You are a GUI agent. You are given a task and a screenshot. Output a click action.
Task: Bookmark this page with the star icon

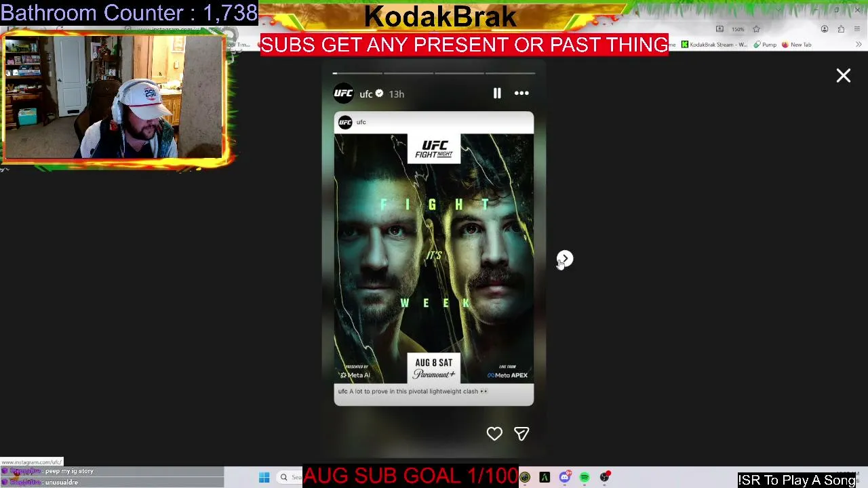coord(756,29)
